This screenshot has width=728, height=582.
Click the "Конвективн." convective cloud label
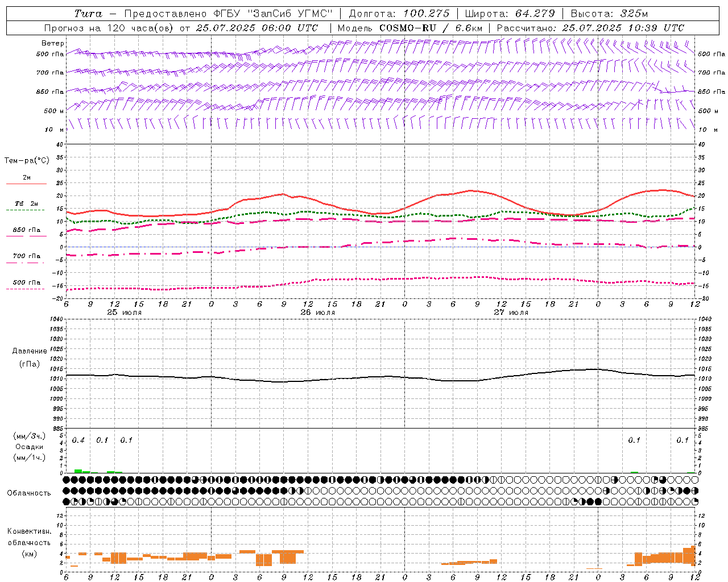click(x=29, y=531)
